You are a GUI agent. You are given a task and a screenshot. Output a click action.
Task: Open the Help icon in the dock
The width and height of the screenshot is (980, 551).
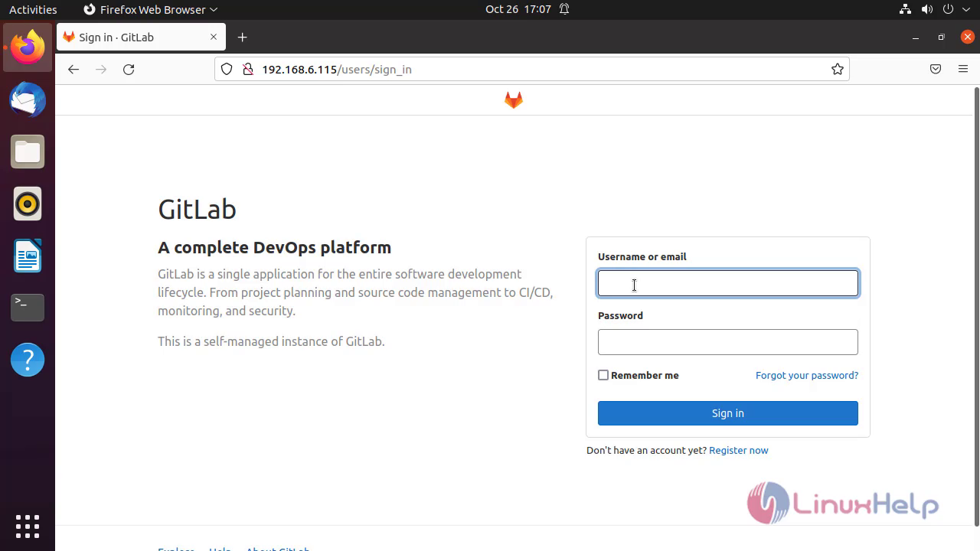[x=28, y=360]
